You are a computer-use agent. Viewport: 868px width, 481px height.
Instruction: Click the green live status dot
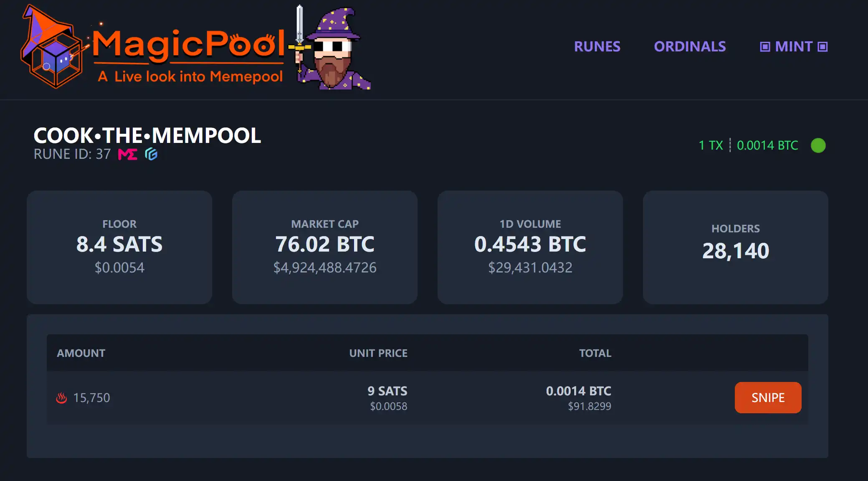(x=818, y=145)
